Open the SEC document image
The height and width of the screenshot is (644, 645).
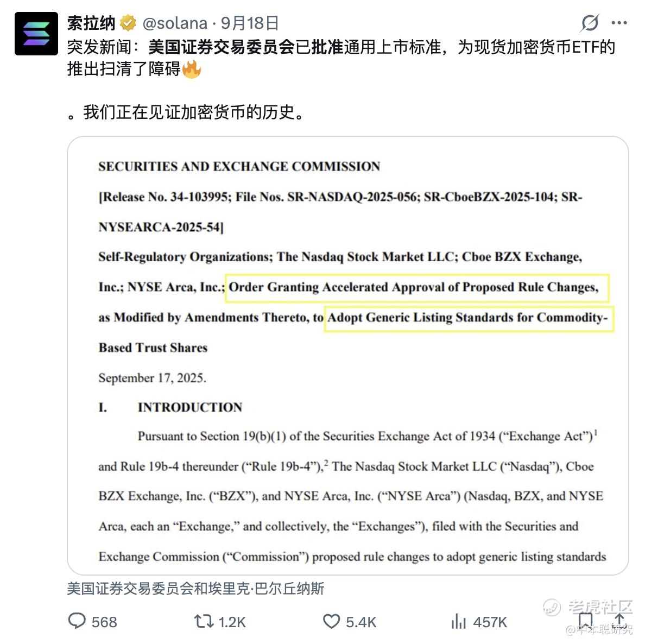(348, 356)
